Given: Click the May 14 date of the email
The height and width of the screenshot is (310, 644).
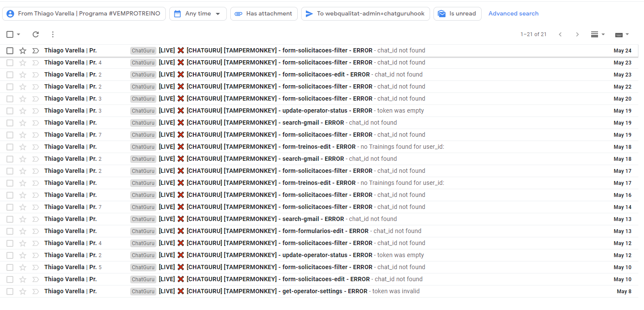Looking at the screenshot, I should pyautogui.click(x=623, y=207).
